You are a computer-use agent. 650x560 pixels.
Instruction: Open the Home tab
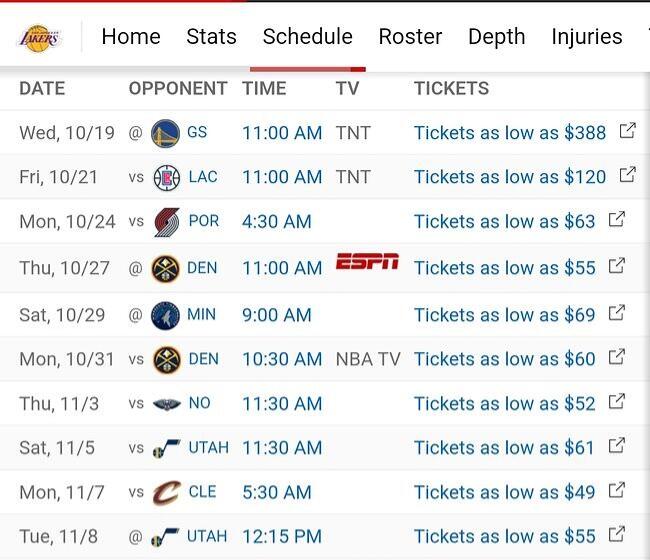[x=131, y=37]
